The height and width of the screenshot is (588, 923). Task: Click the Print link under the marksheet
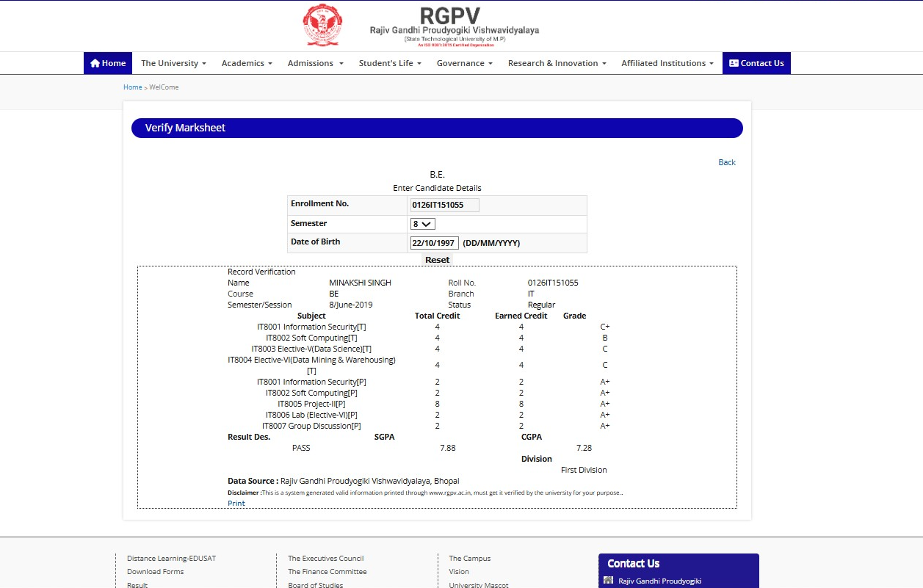(x=236, y=504)
